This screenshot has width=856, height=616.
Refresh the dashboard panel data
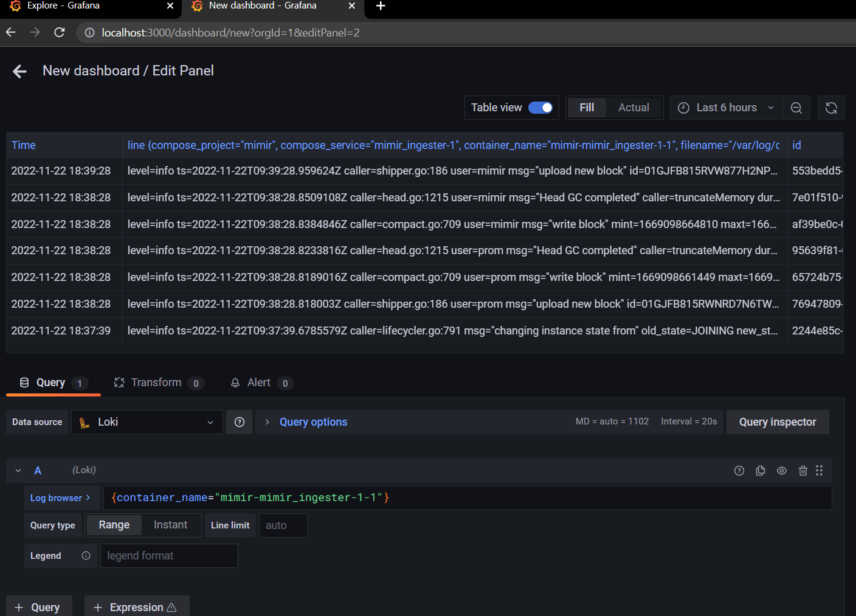coord(831,108)
